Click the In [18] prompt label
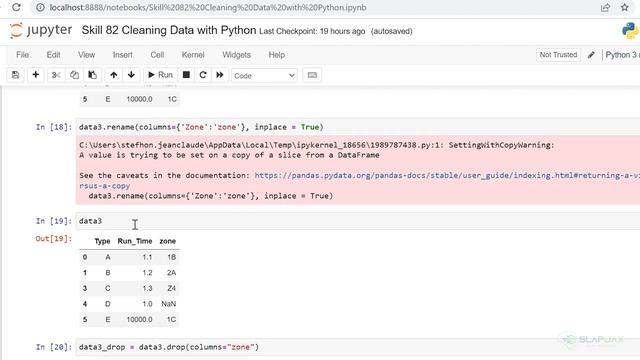 53,127
